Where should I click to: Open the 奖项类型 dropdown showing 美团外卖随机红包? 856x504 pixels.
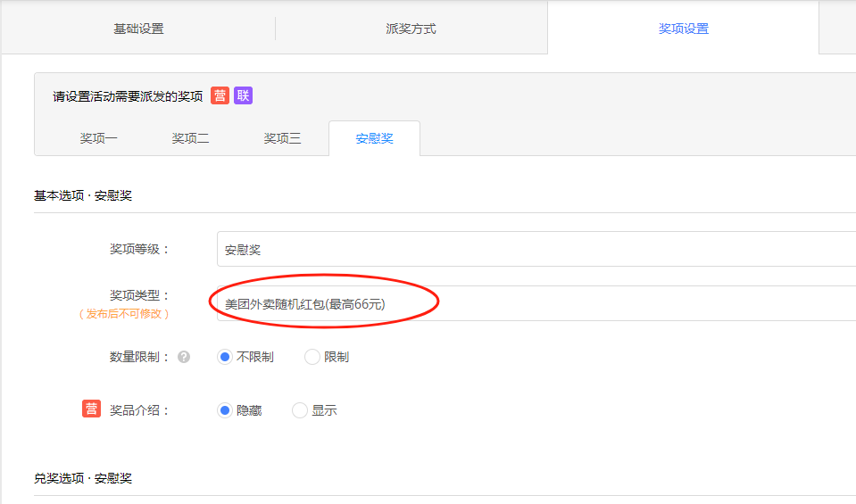[536, 303]
